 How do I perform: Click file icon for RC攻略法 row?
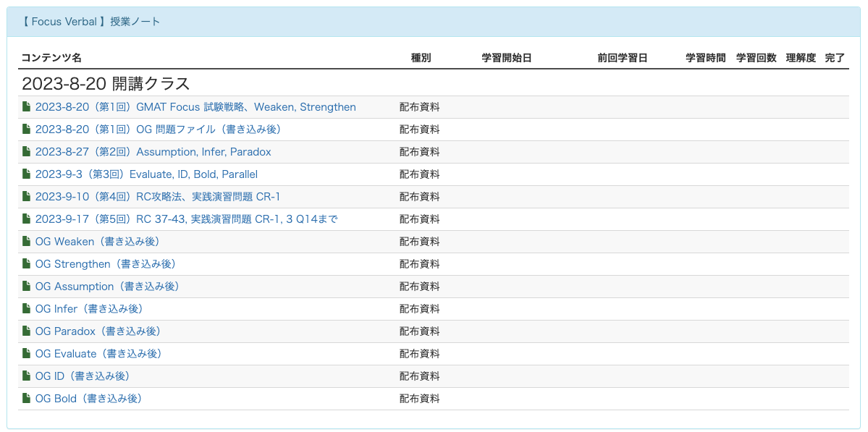tap(27, 197)
